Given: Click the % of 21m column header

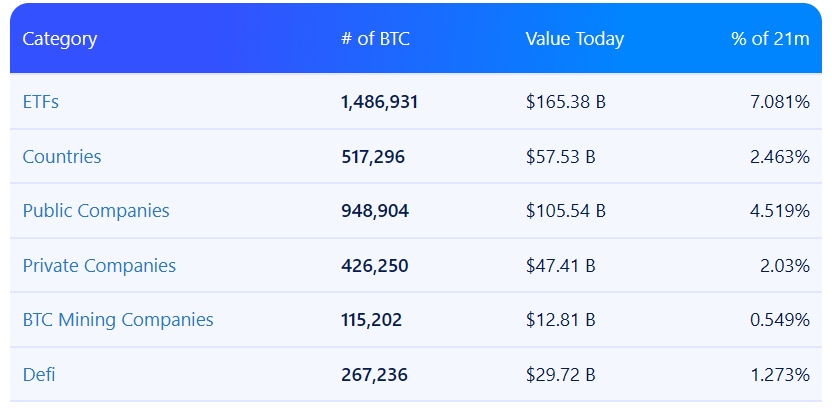Looking at the screenshot, I should coord(769,39).
